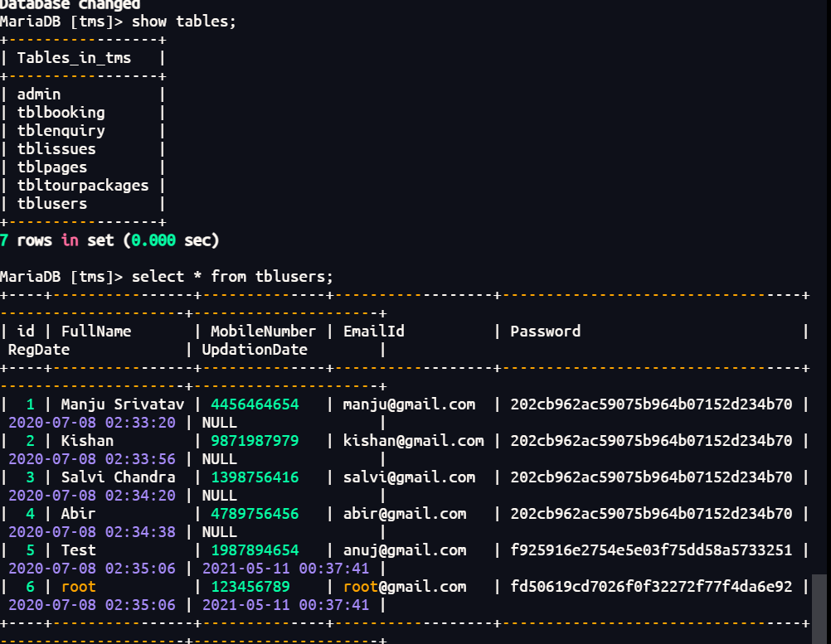Image resolution: width=831 pixels, height=644 pixels.
Task: Click the salvi@gmail.com email value
Action: (410, 477)
